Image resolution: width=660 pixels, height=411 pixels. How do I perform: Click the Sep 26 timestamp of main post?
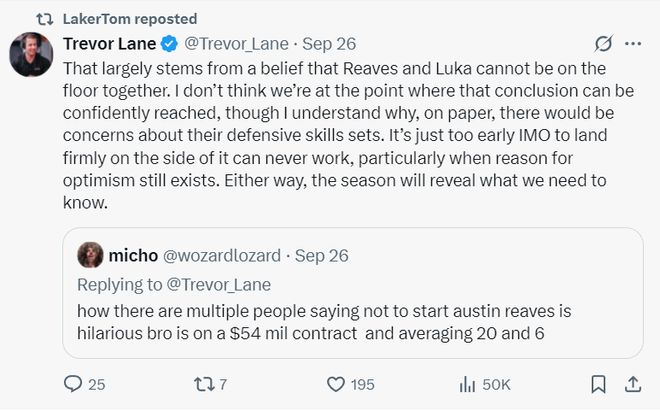click(x=328, y=44)
